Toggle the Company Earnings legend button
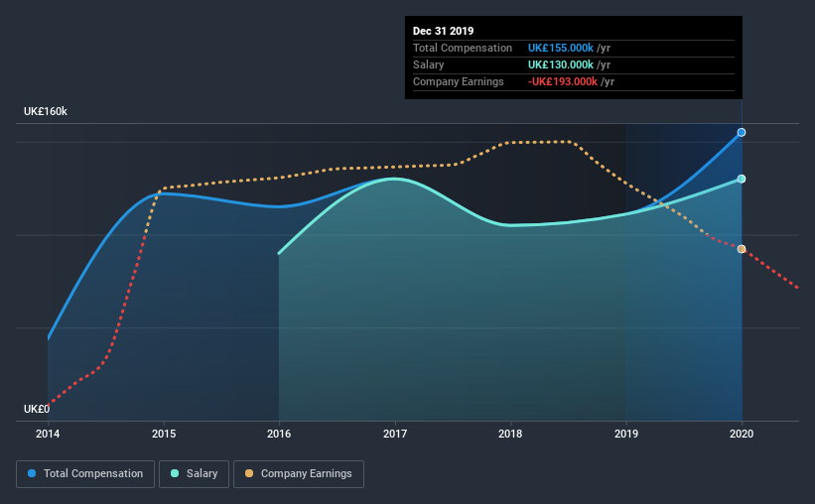Screen dimensions: 815x504 coord(299,474)
